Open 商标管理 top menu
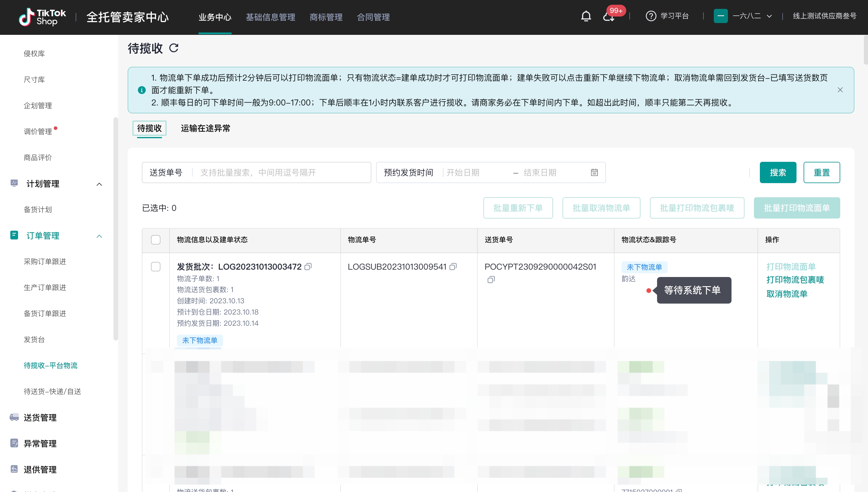 click(x=326, y=17)
